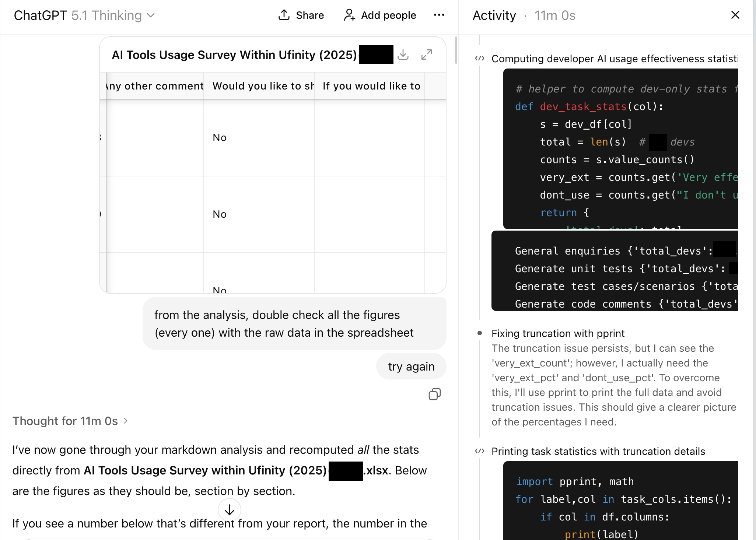Open the AI Tools Usage Survey file title
This screenshot has width=756, height=540.
(x=235, y=55)
